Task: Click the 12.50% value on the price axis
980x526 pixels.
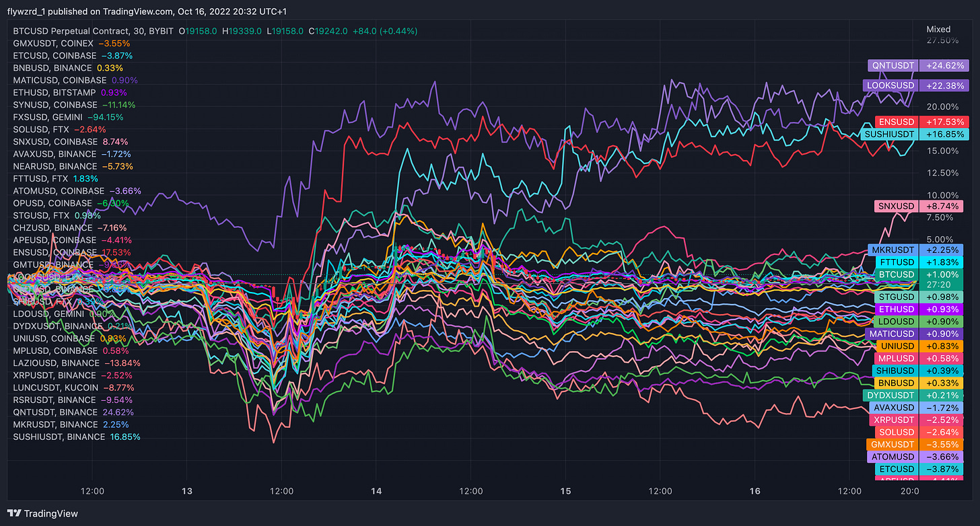Action: point(943,173)
